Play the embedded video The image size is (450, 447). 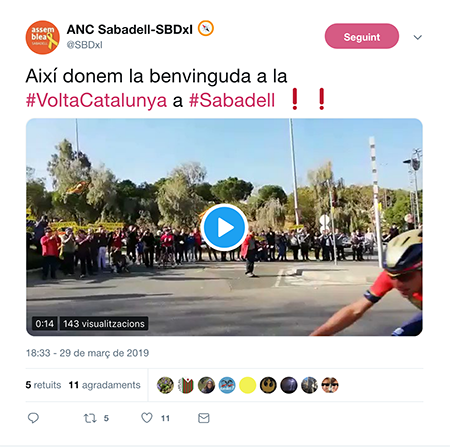pos(224,228)
